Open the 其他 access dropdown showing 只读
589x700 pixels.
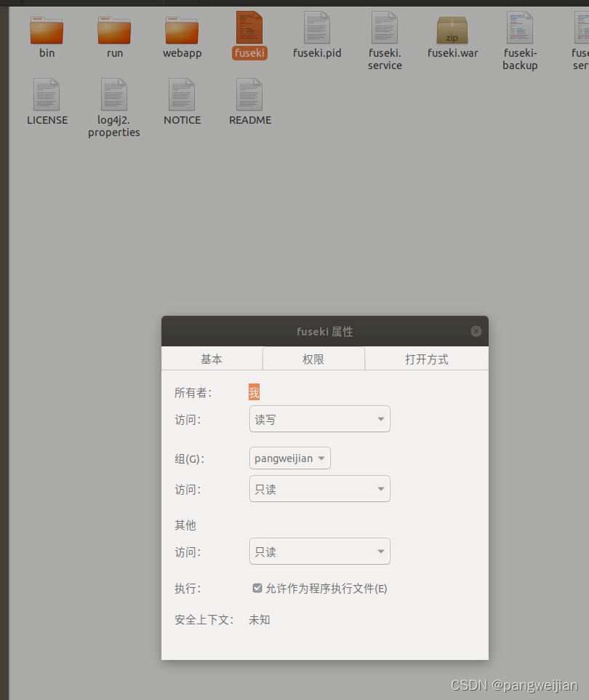pyautogui.click(x=319, y=551)
